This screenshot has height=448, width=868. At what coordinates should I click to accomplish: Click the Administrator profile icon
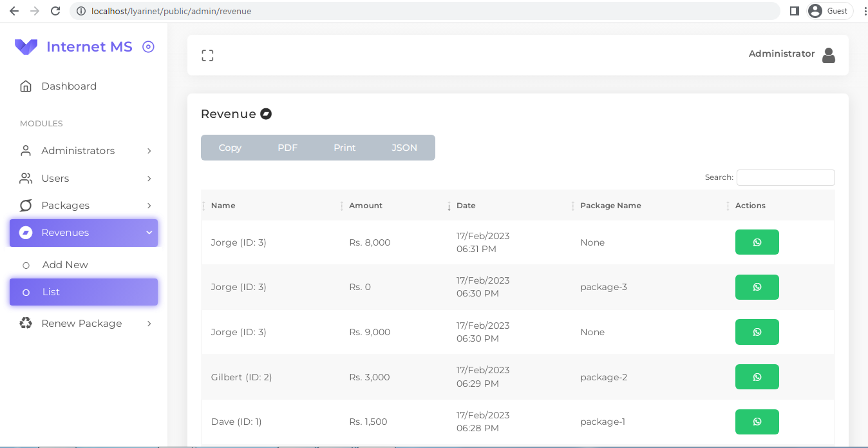tap(829, 55)
